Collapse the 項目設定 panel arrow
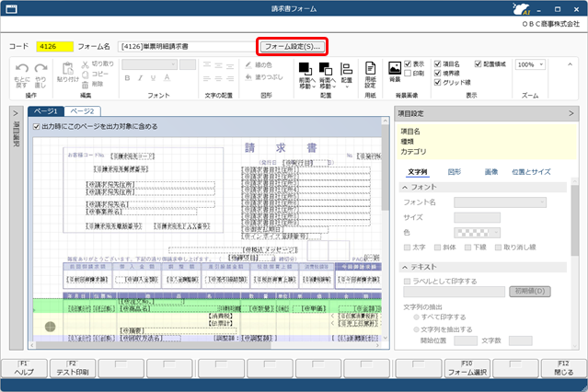 pos(571,113)
